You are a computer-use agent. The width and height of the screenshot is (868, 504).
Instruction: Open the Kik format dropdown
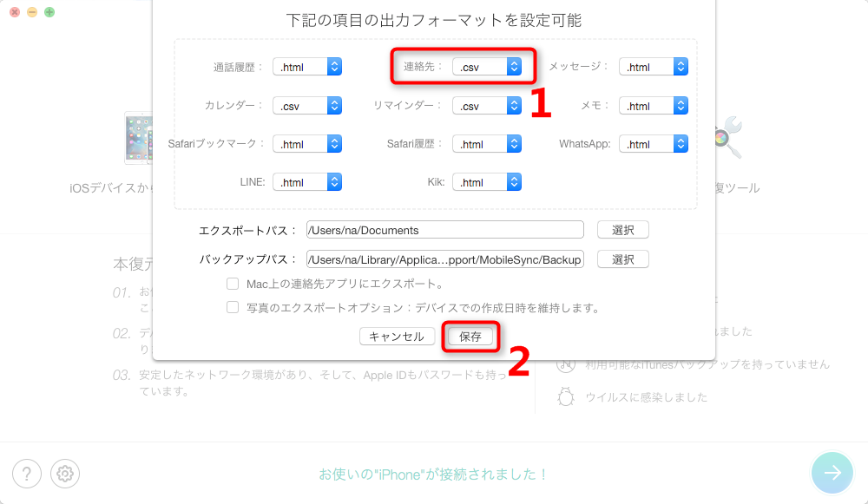(487, 182)
